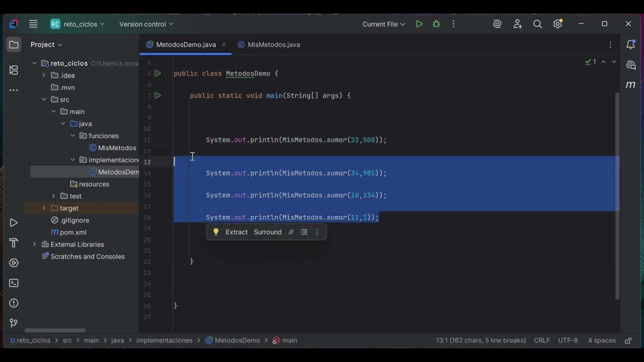Open the Build hammer tool window
Viewport: 644px width, 362px height.
[14, 243]
